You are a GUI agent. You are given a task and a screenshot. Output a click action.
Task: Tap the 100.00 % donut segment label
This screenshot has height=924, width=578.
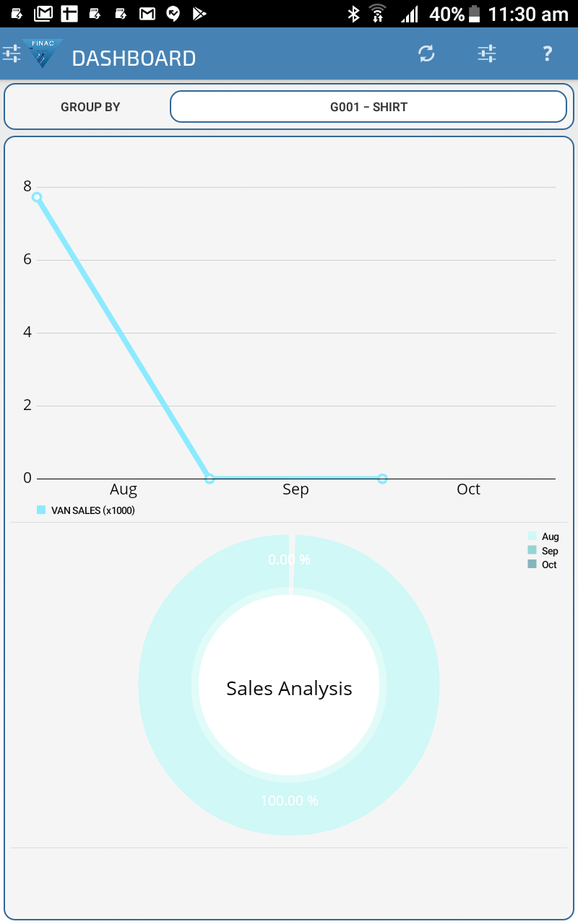pos(289,801)
